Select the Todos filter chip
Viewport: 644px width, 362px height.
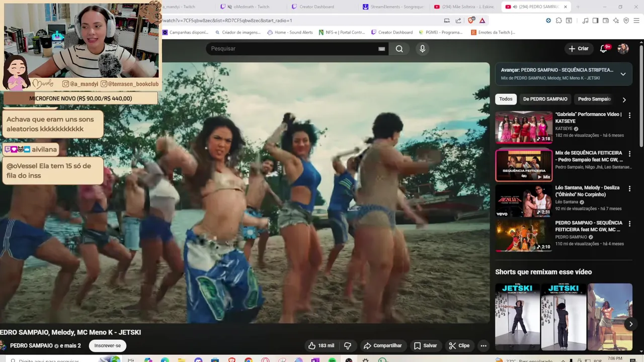[506, 99]
